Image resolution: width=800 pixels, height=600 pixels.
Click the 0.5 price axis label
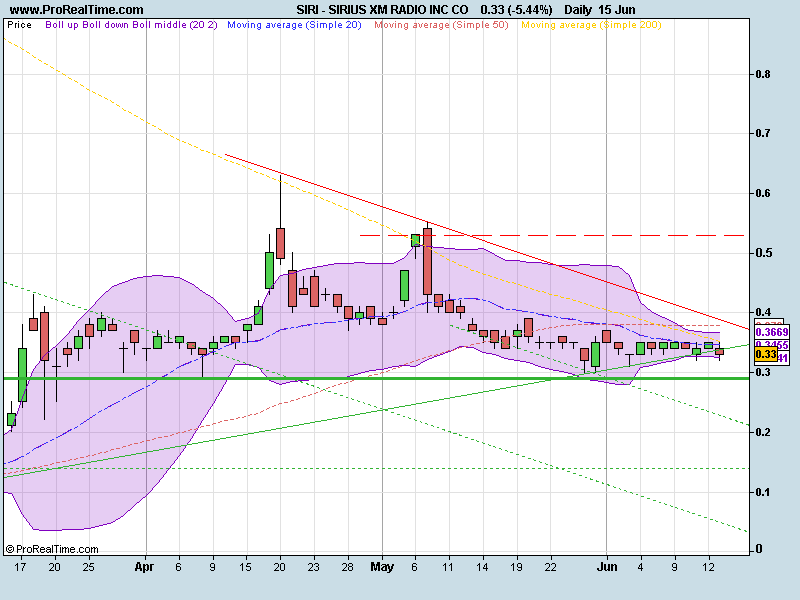[x=763, y=253]
